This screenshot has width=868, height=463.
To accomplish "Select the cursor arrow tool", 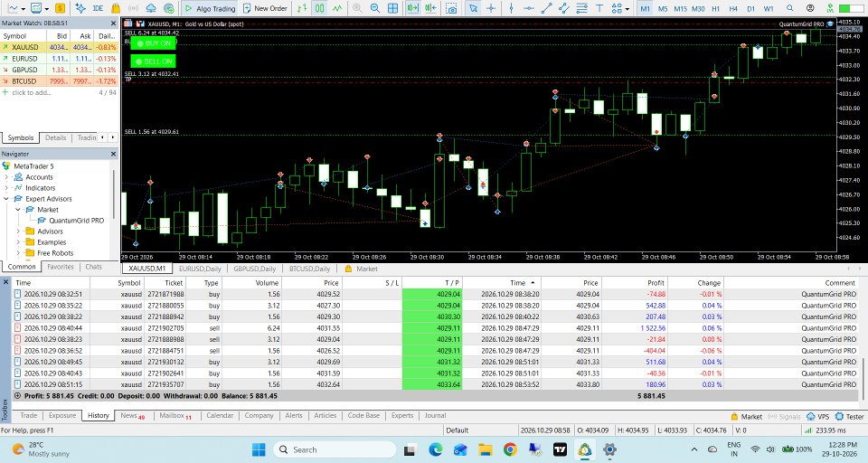I will [473, 8].
